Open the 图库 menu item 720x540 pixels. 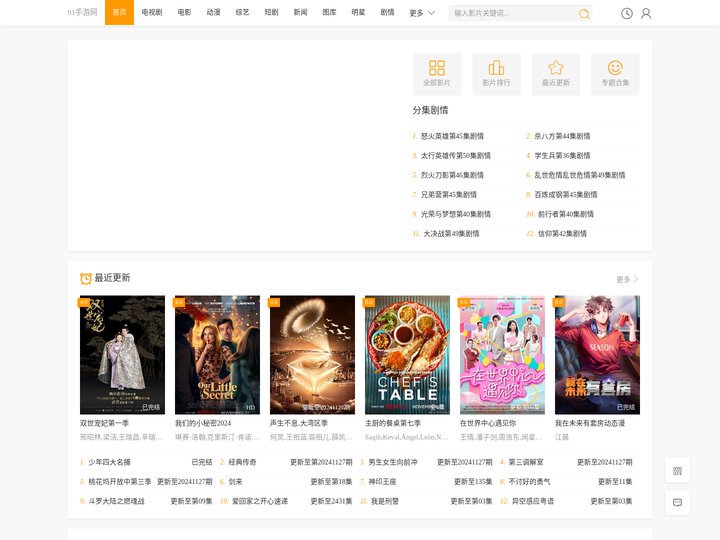pos(329,12)
